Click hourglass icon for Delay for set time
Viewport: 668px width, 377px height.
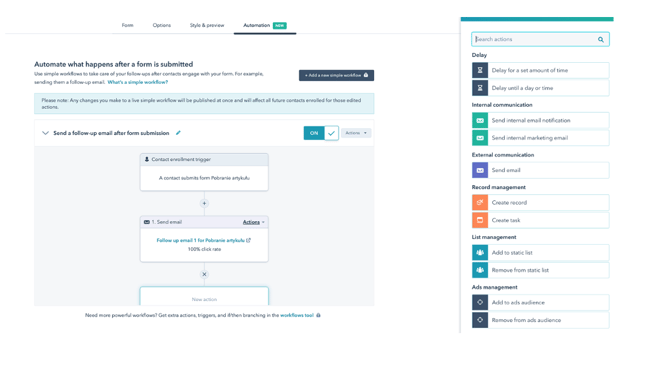pyautogui.click(x=480, y=70)
